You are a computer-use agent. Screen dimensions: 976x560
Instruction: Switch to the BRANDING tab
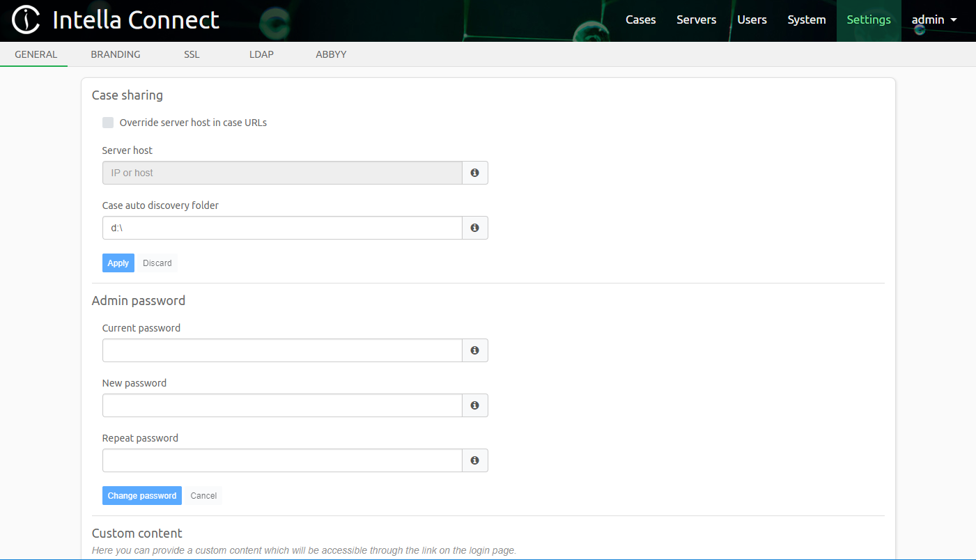[x=115, y=54]
